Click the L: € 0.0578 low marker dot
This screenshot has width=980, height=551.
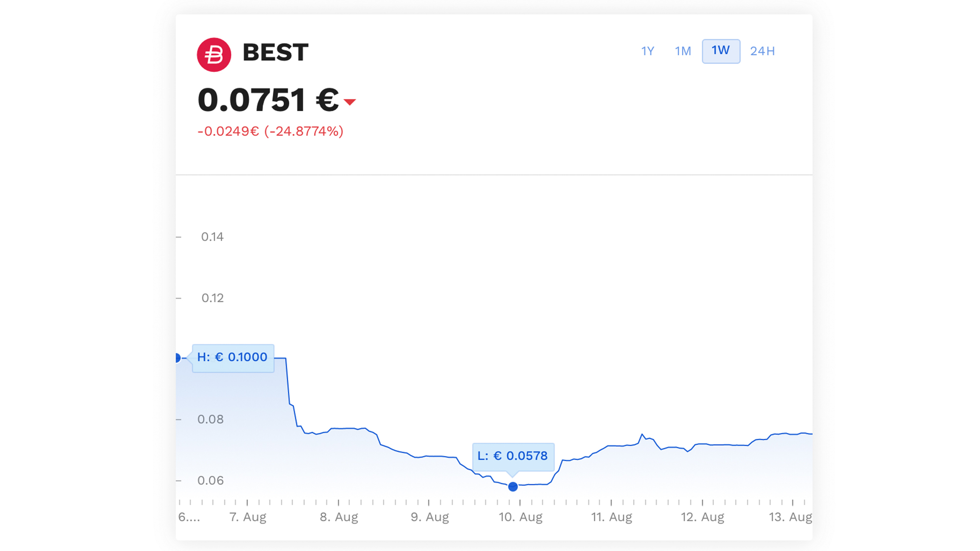pyautogui.click(x=513, y=486)
